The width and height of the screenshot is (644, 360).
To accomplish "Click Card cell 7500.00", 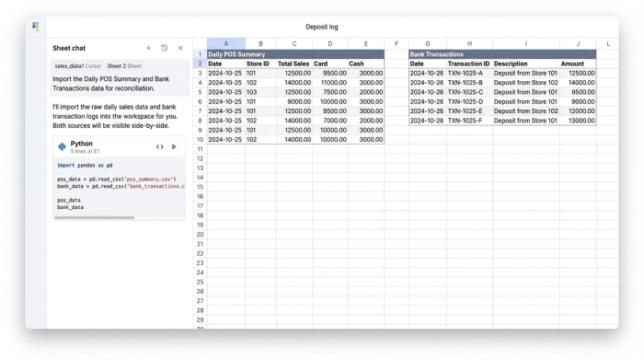I will click(x=329, y=92).
